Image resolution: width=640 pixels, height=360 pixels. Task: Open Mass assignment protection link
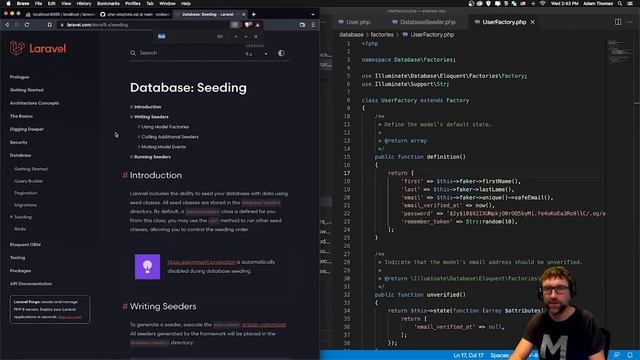[x=202, y=262]
